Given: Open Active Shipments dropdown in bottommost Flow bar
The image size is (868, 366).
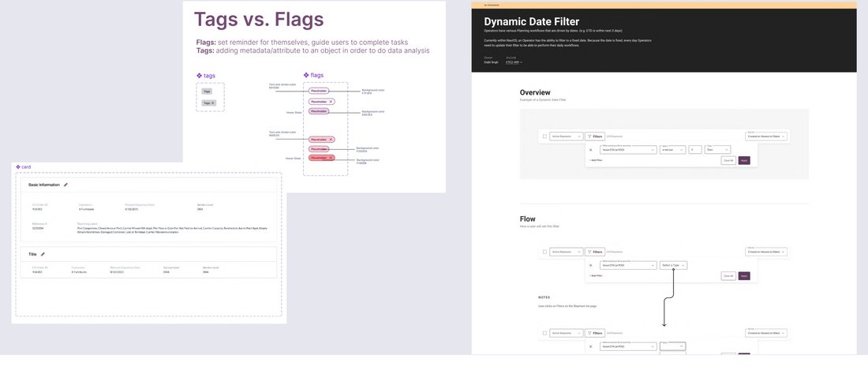Looking at the screenshot, I should [567, 333].
